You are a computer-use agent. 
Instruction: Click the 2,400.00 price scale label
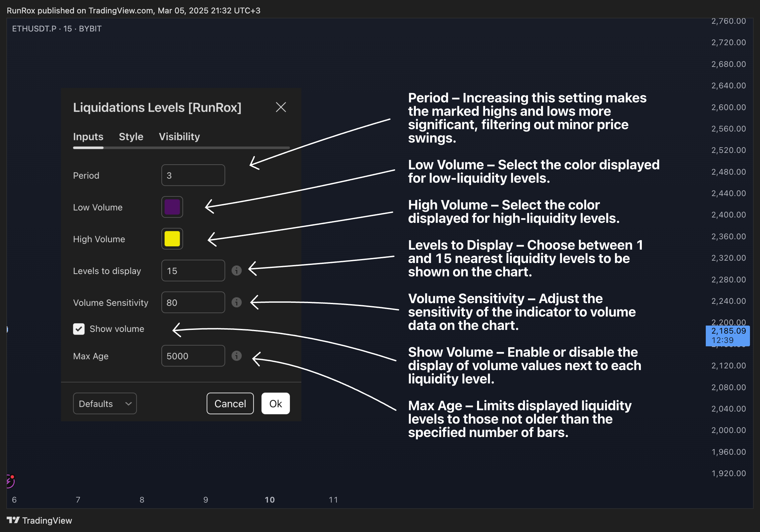tap(729, 214)
